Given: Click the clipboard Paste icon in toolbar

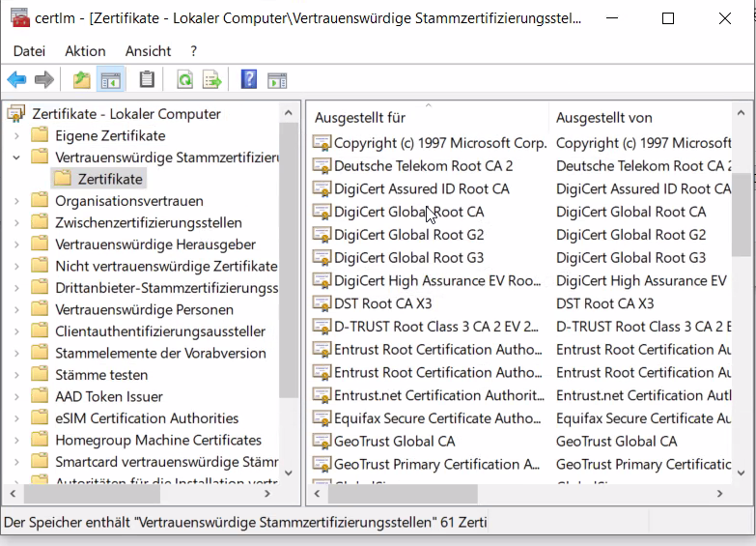Looking at the screenshot, I should 147,79.
